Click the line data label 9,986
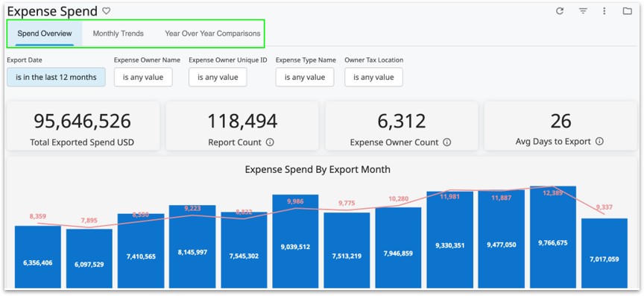Image resolution: width=644 pixels, height=296 pixels. click(x=295, y=201)
